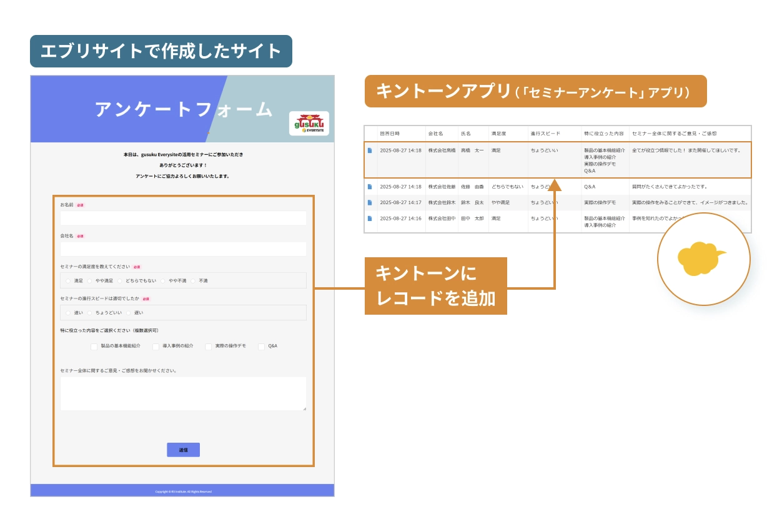This screenshot has width=767, height=532.
Task: Click the yellow kintone cloud icon
Action: 702,259
